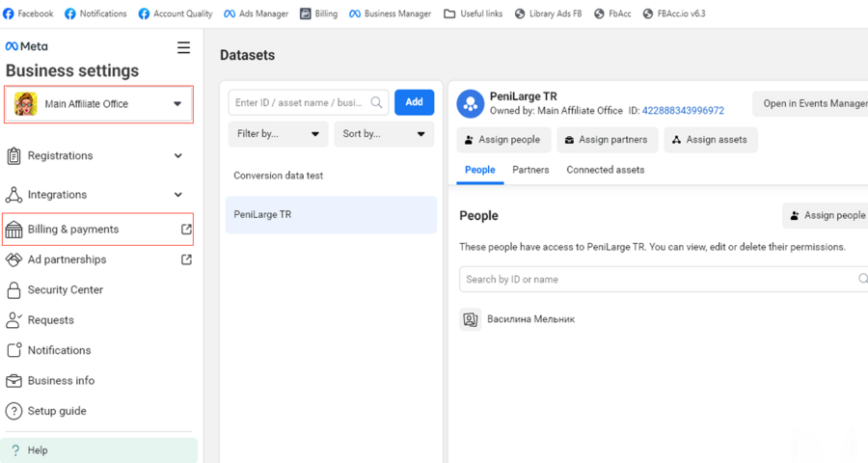Viewport: 868px width, 463px height.
Task: Click the Registrations clipboard icon
Action: coord(14,156)
